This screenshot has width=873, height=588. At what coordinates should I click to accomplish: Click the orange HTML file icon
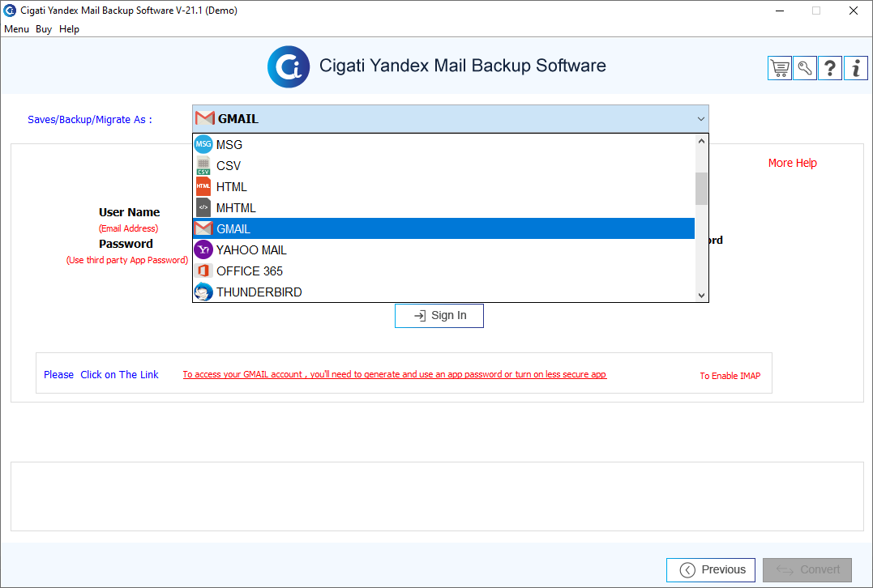(203, 186)
